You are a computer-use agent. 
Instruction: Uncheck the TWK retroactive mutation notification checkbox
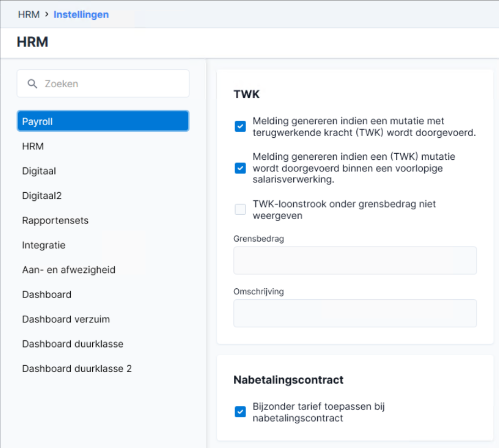pyautogui.click(x=240, y=126)
